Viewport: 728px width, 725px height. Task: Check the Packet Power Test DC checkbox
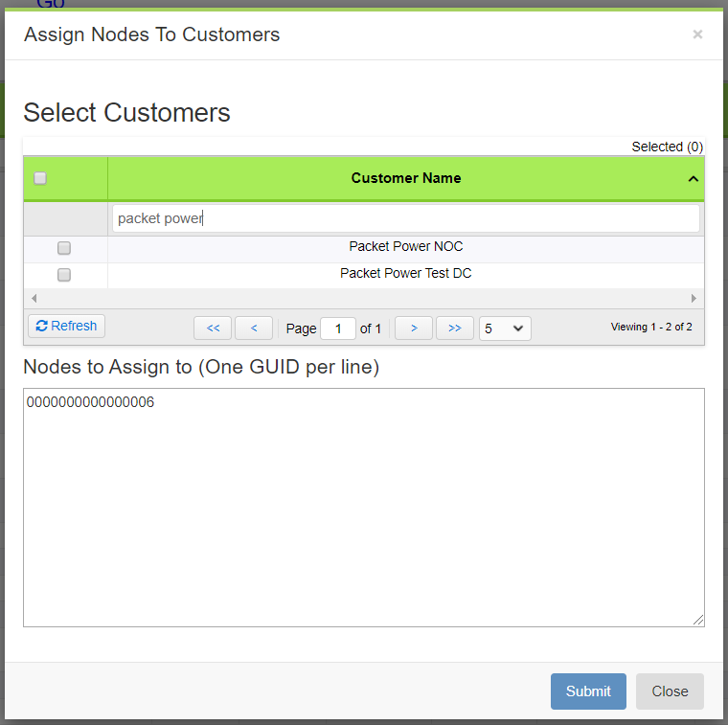[64, 275]
